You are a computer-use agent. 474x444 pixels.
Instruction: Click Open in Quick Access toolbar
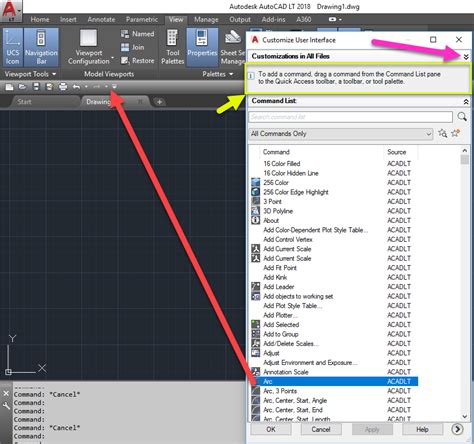coord(22,87)
